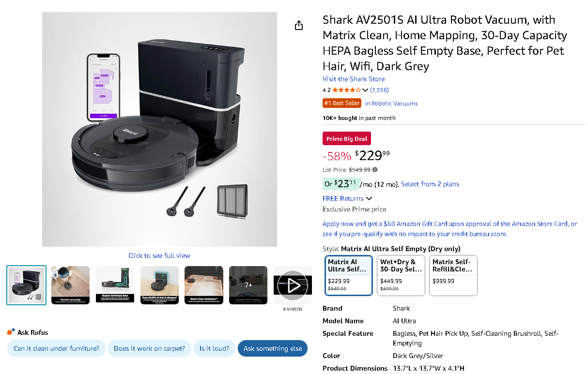Screen dimensions: 588x374
Task: Select Matrix AI Ultra Self Empty style
Action: (x=349, y=275)
